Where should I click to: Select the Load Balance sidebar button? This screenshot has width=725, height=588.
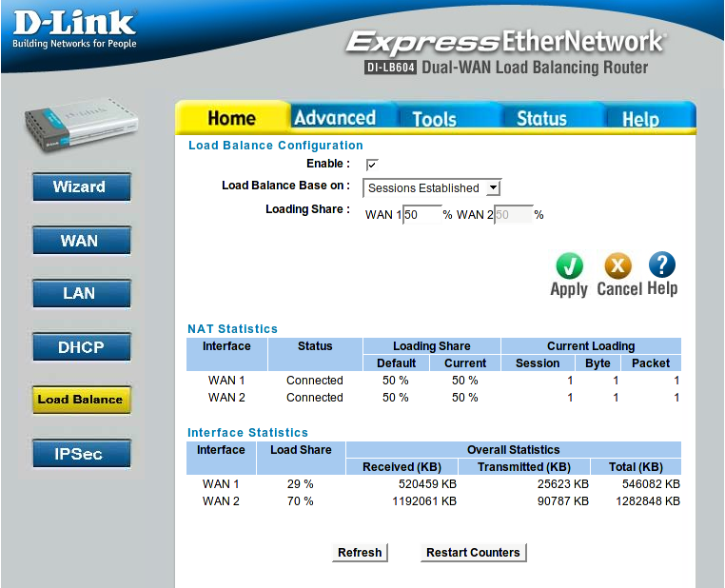click(x=82, y=400)
